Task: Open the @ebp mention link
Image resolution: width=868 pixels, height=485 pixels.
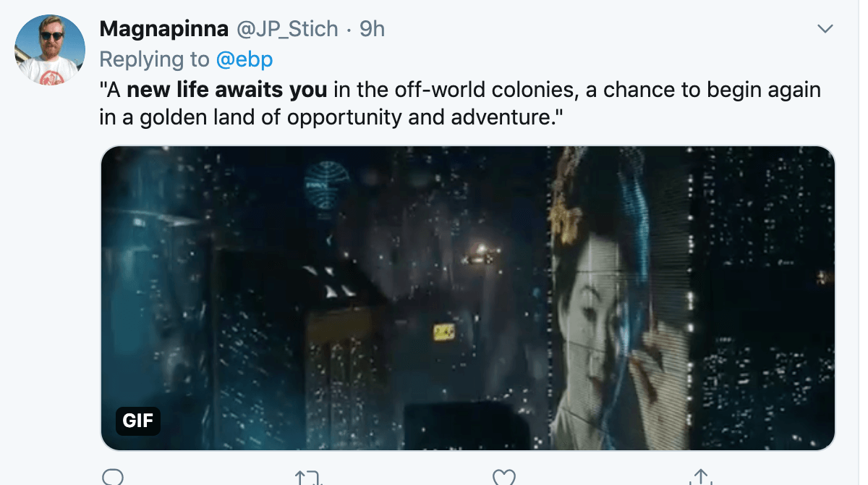Action: click(x=244, y=59)
